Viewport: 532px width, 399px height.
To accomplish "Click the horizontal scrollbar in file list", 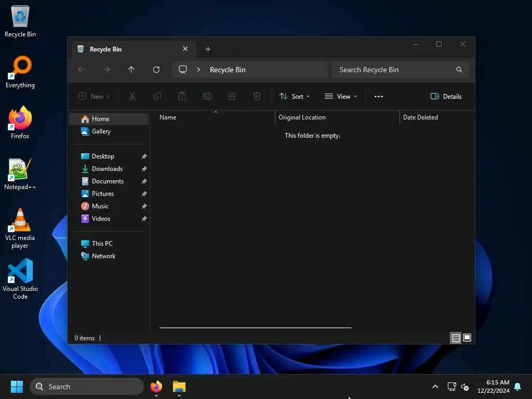I will [x=256, y=328].
